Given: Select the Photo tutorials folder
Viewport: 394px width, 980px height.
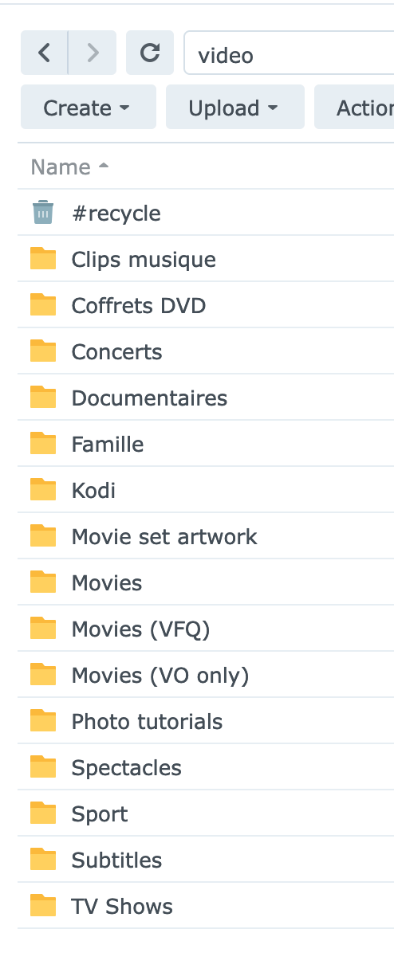Looking at the screenshot, I should coord(206,721).
